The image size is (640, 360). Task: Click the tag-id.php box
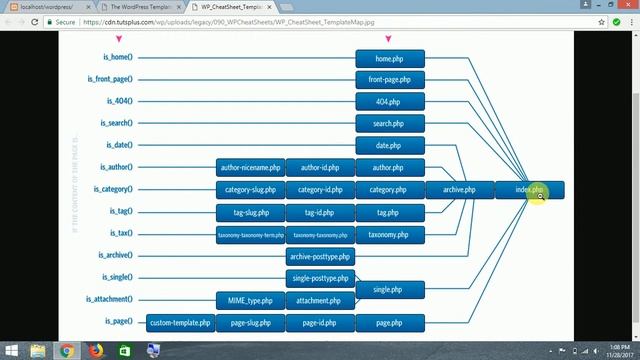[x=320, y=213]
